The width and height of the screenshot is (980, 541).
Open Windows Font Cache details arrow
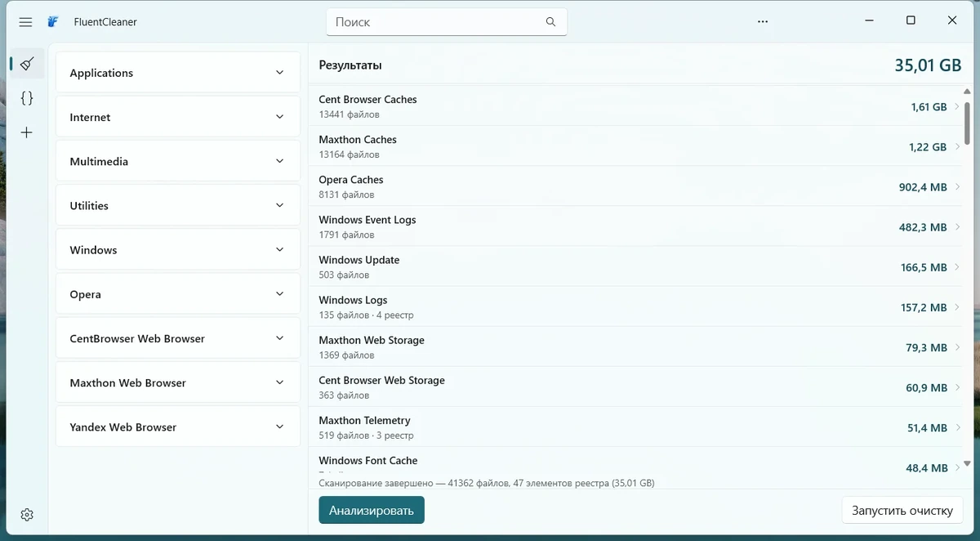[x=957, y=467]
